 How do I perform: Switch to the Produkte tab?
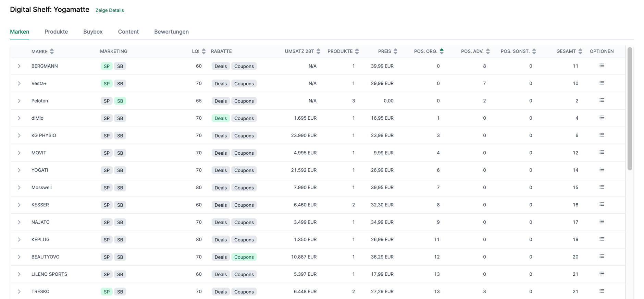[x=56, y=32]
